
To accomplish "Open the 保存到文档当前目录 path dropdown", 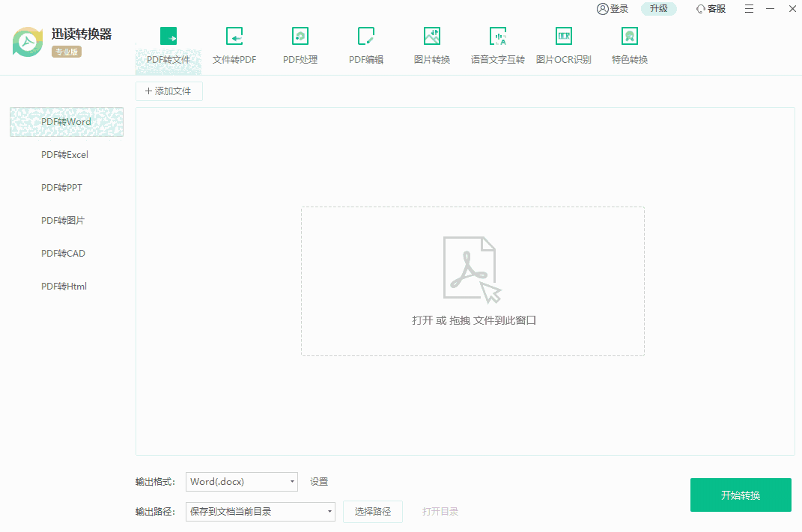I will click(x=260, y=512).
